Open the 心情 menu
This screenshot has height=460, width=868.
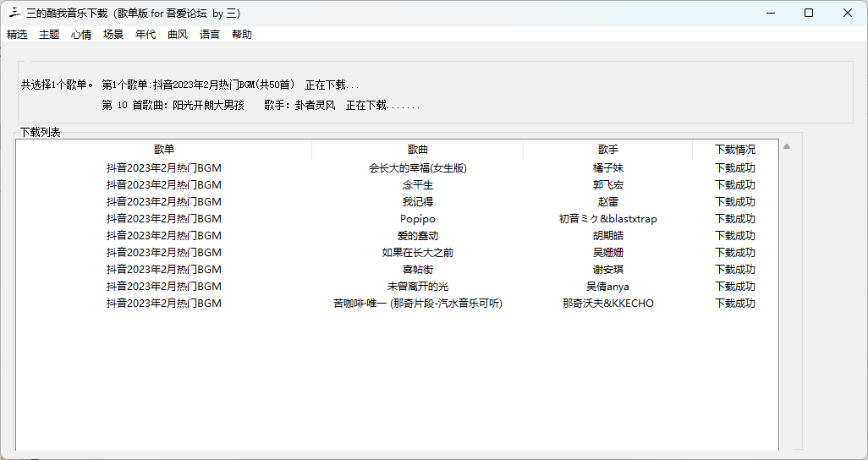tap(81, 35)
